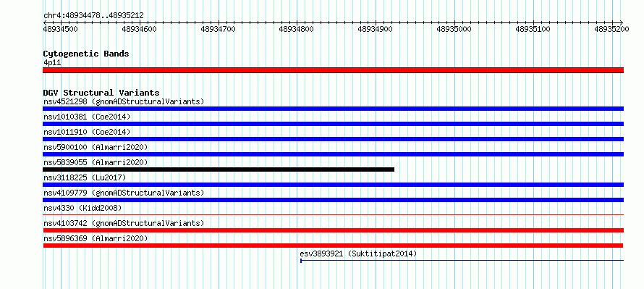Image resolution: width=644 pixels, height=289 pixels.
Task: Click the red bar under nsv4103742
Action: point(333,230)
